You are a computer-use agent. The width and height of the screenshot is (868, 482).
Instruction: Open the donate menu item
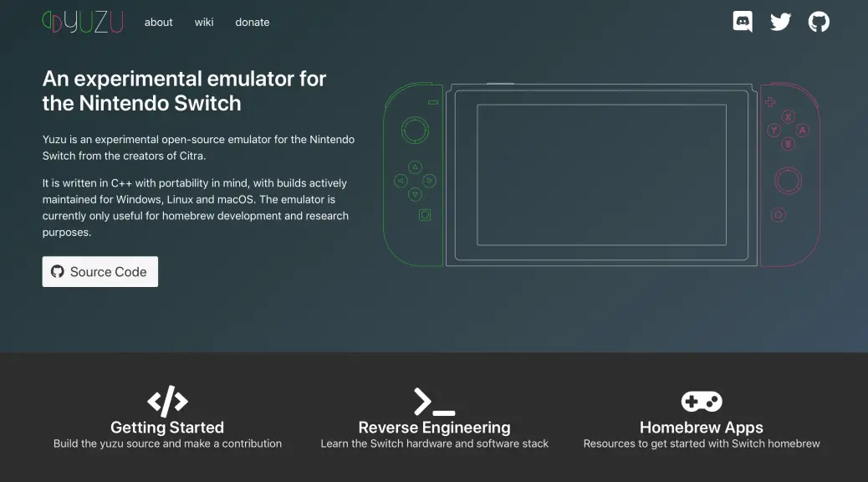tap(253, 22)
